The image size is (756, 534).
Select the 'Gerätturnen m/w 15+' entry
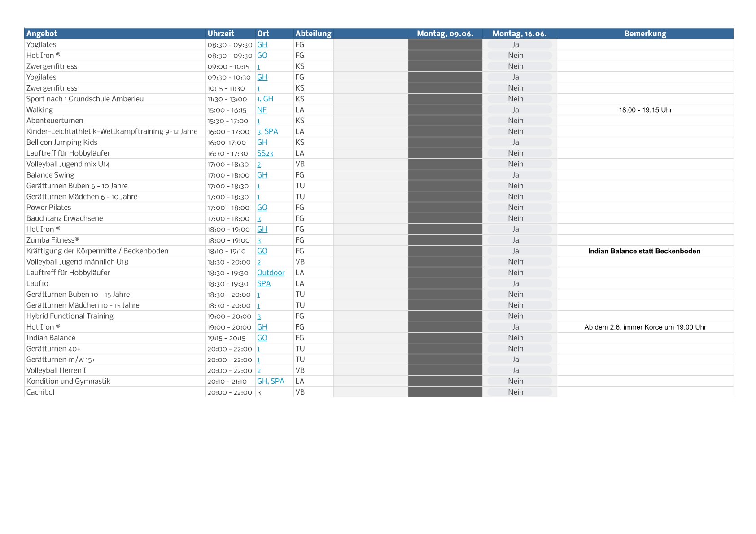click(x=61, y=360)
